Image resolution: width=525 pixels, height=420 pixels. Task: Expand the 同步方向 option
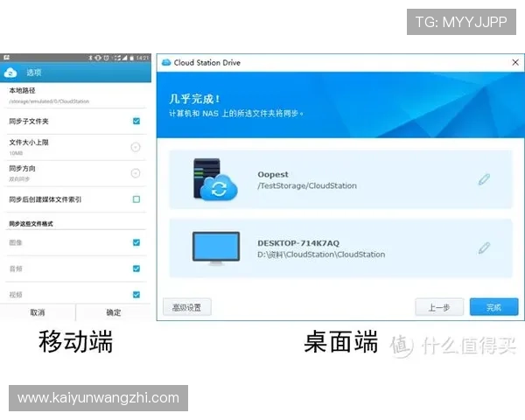(136, 173)
